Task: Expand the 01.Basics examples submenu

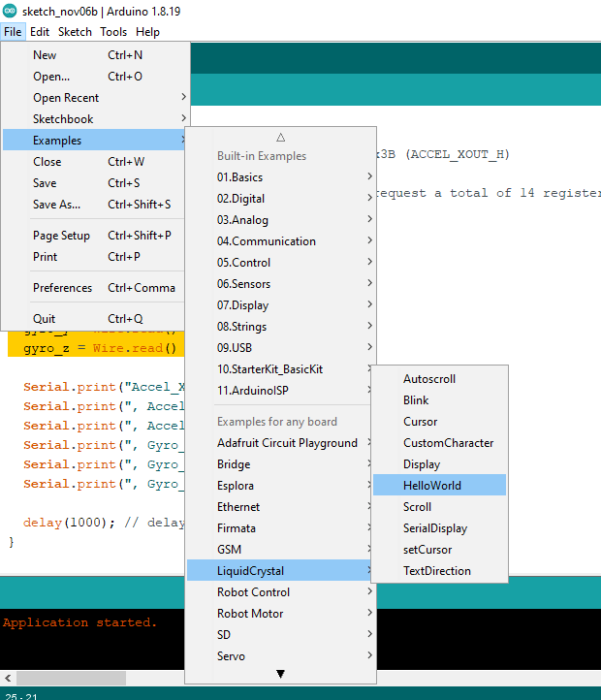Action: pos(280,177)
